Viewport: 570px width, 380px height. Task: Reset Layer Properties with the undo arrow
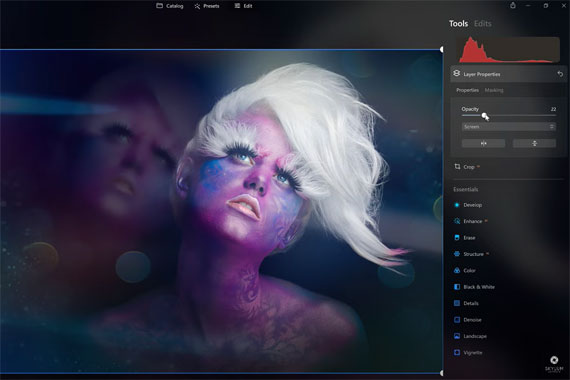(560, 74)
